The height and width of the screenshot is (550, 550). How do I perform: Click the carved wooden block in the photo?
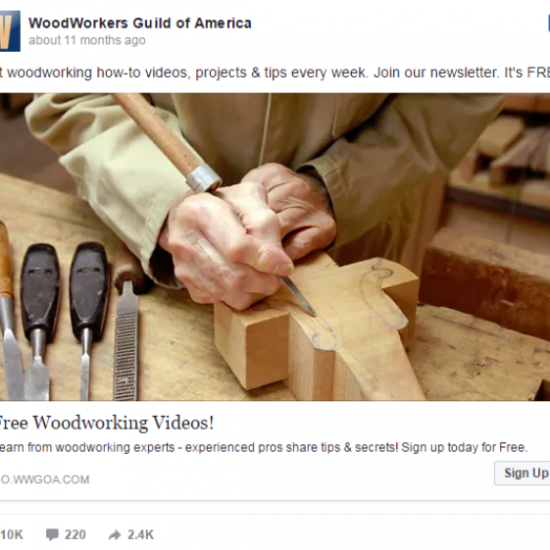(x=317, y=328)
